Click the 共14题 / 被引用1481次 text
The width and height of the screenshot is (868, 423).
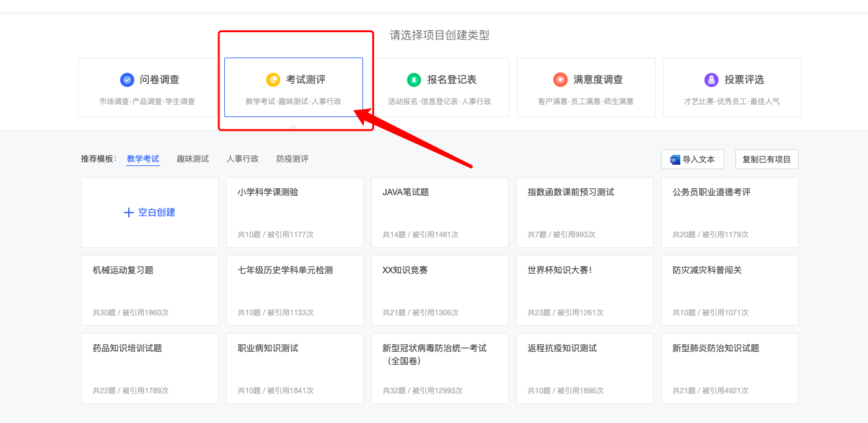(421, 235)
